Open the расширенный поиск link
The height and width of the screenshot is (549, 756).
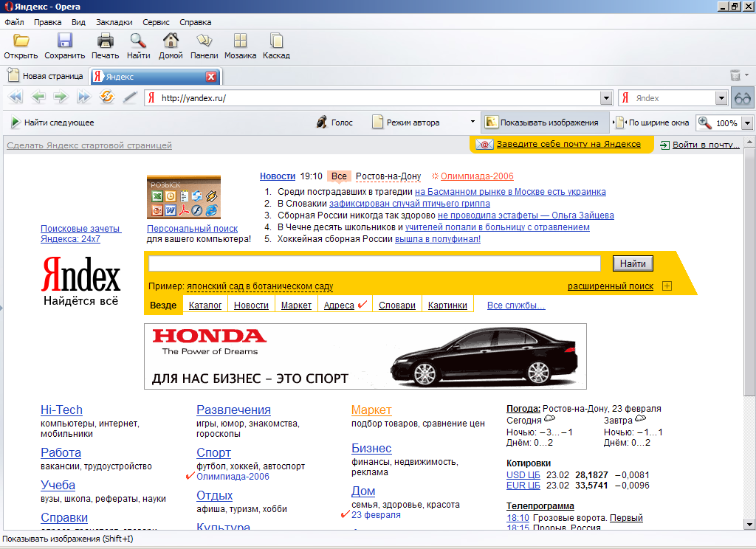pos(611,286)
